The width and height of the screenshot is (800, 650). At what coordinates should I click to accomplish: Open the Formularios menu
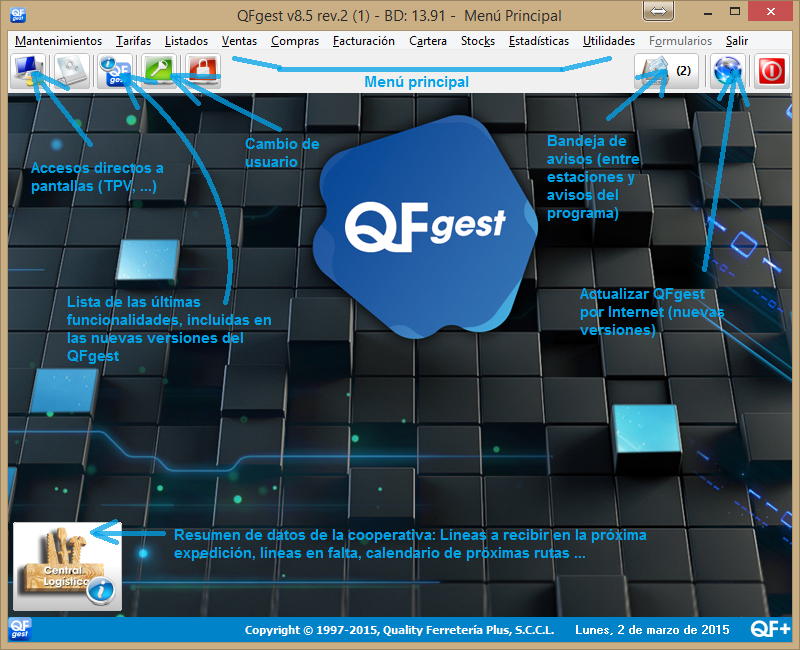pyautogui.click(x=680, y=41)
